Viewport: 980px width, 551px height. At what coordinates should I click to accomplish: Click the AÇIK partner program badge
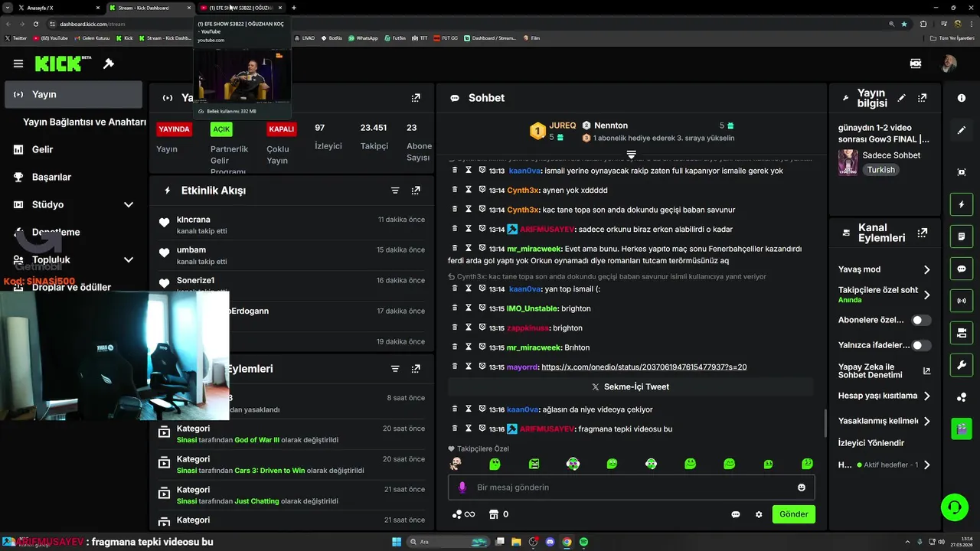(221, 129)
